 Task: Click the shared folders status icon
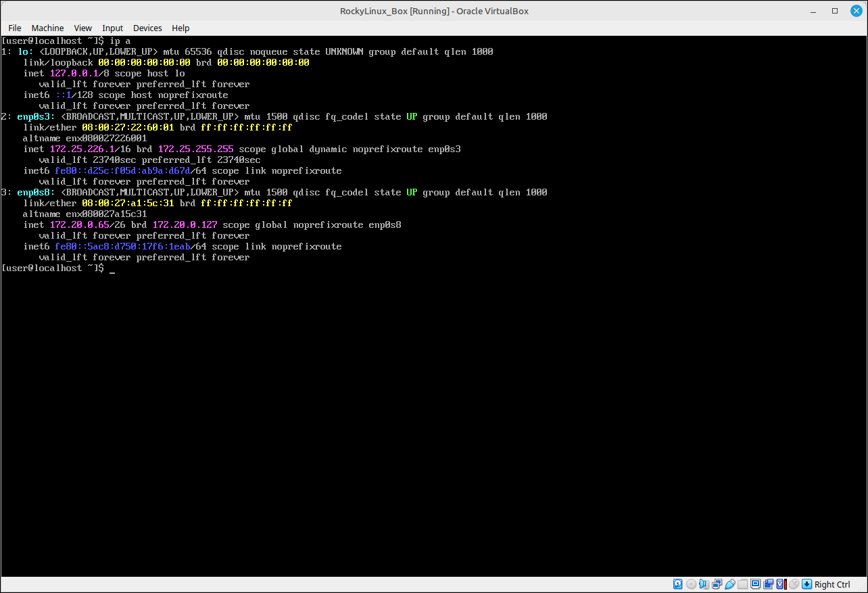pos(743,584)
